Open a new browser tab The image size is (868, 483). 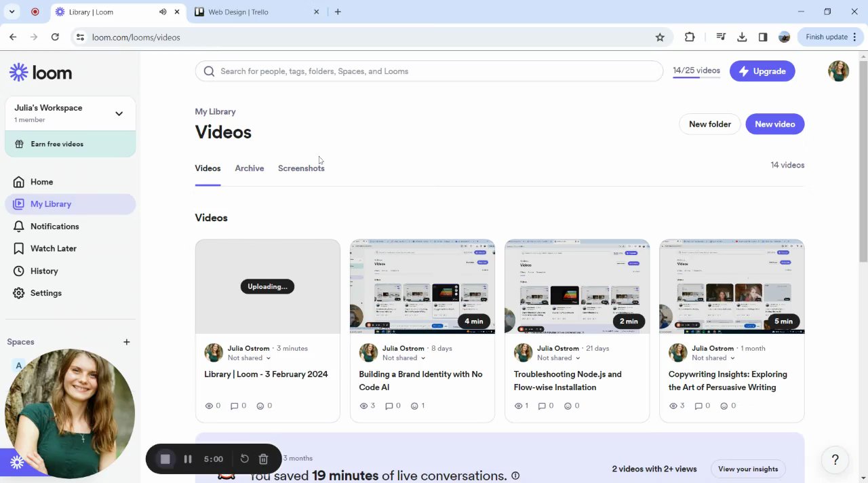(x=338, y=12)
